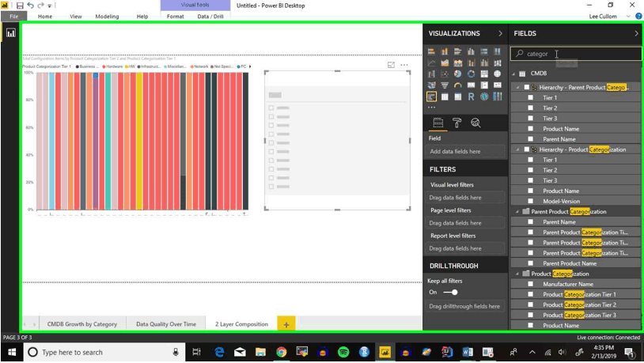Select the Treemap visualization

[484, 74]
